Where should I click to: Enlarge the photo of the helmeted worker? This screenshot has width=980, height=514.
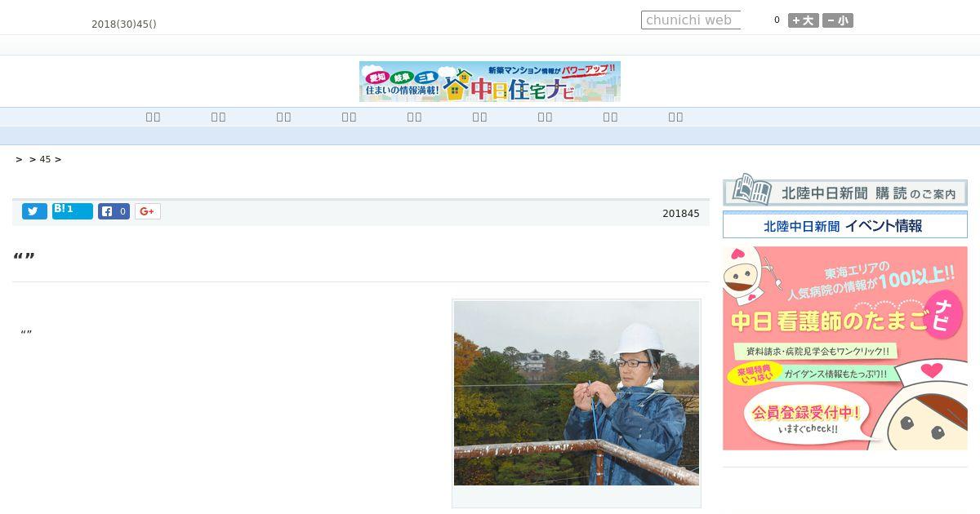(577, 393)
